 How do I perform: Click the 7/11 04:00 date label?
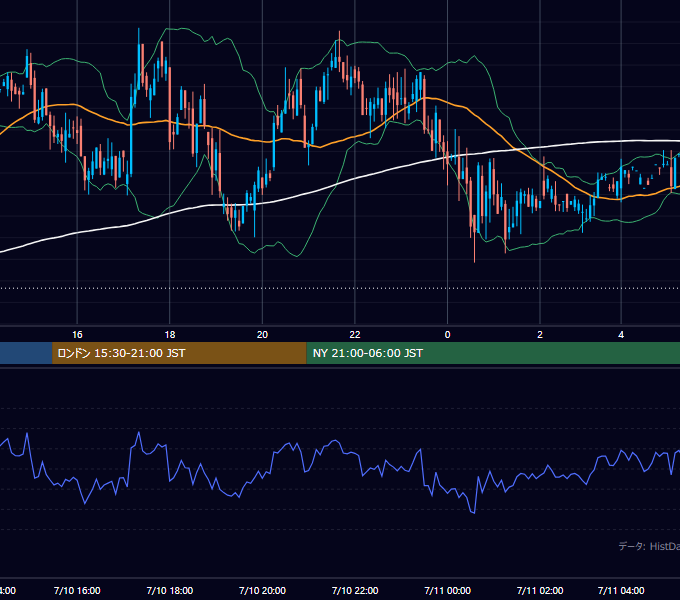(621, 590)
